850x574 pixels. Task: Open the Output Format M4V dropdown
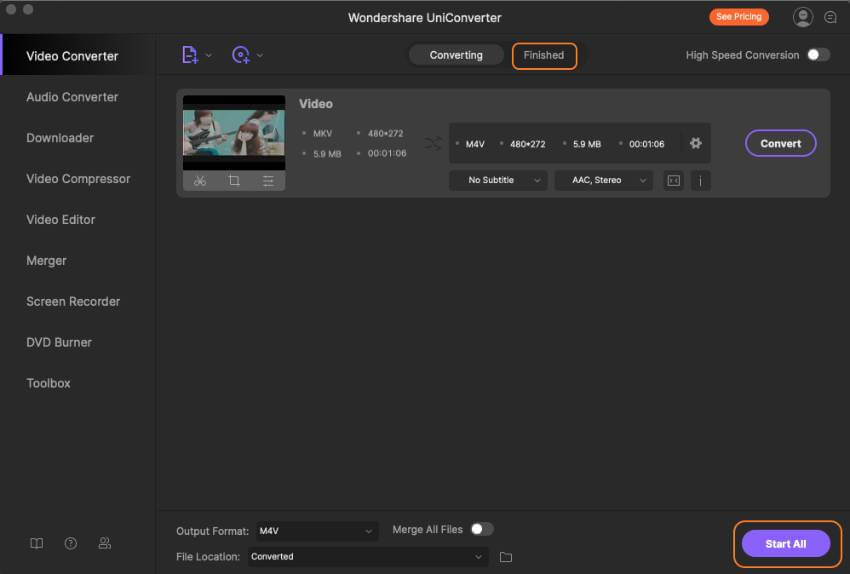coord(317,531)
